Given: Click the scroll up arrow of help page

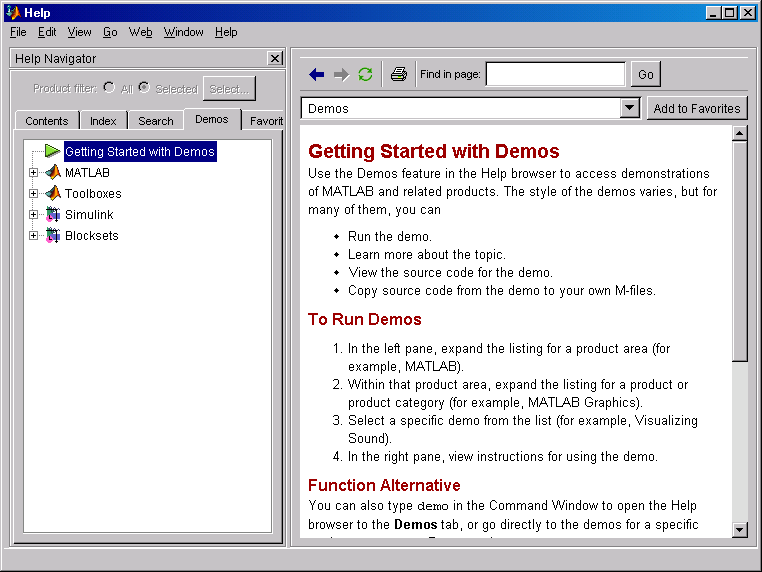Looking at the screenshot, I should click(739, 133).
